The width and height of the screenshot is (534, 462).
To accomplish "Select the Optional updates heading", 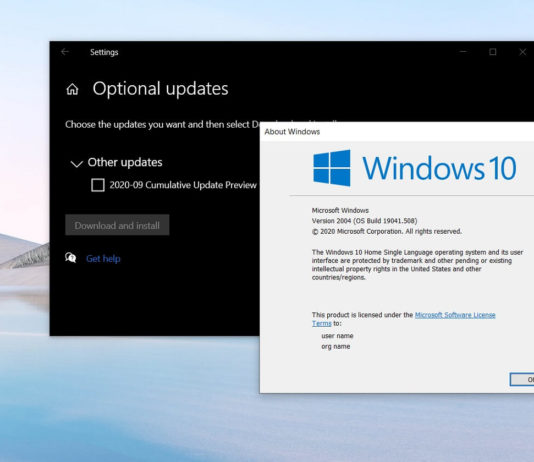I will [x=160, y=89].
